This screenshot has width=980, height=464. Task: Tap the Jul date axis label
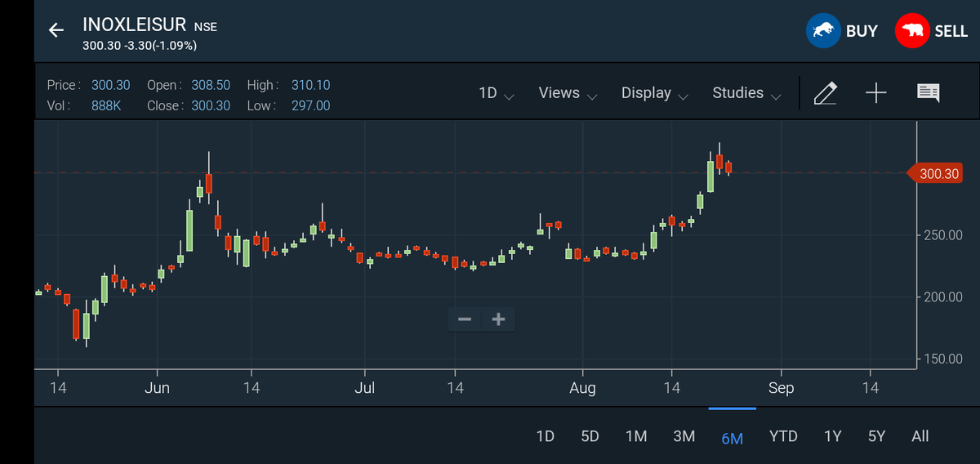point(364,388)
